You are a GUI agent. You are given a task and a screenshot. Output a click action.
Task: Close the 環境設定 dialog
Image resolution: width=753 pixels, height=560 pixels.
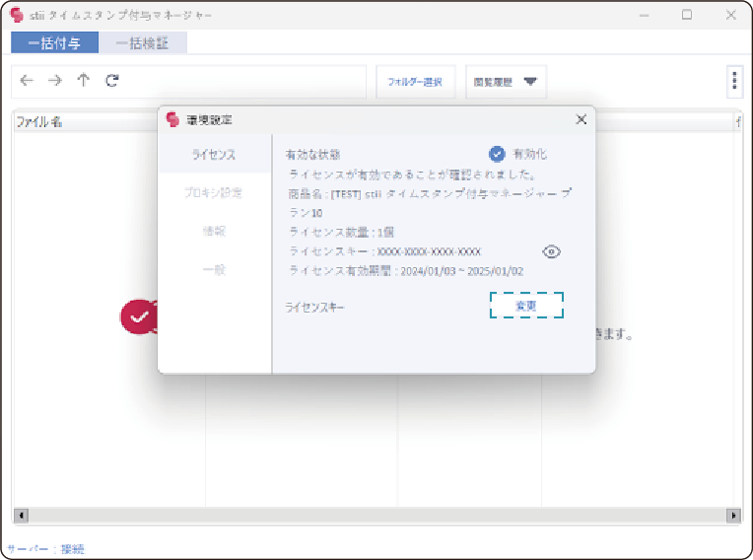pyautogui.click(x=581, y=119)
